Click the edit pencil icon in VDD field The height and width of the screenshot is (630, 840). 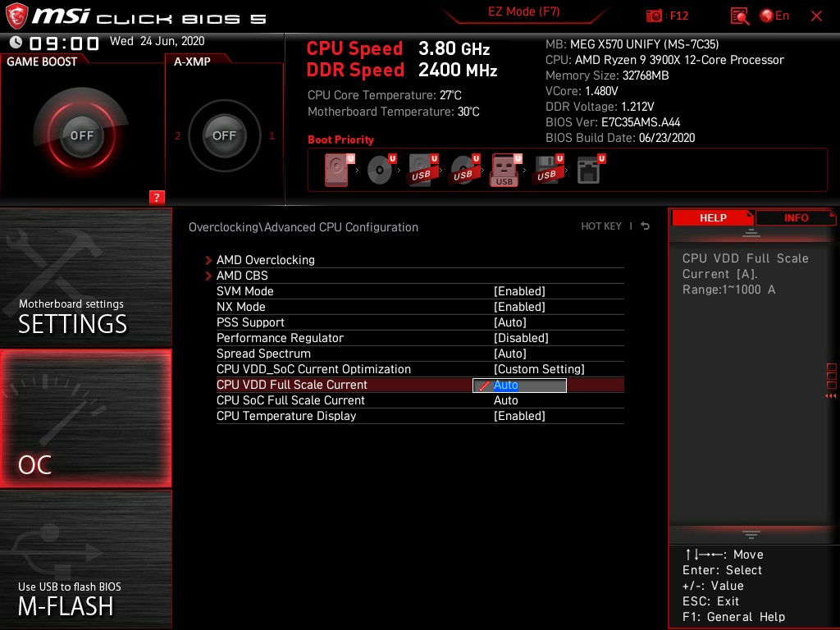(x=484, y=386)
